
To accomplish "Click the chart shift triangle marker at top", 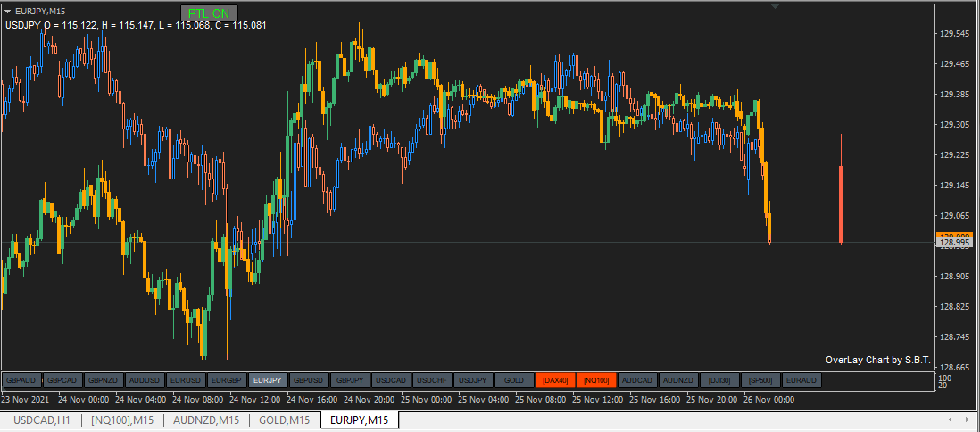I will click(775, 6).
